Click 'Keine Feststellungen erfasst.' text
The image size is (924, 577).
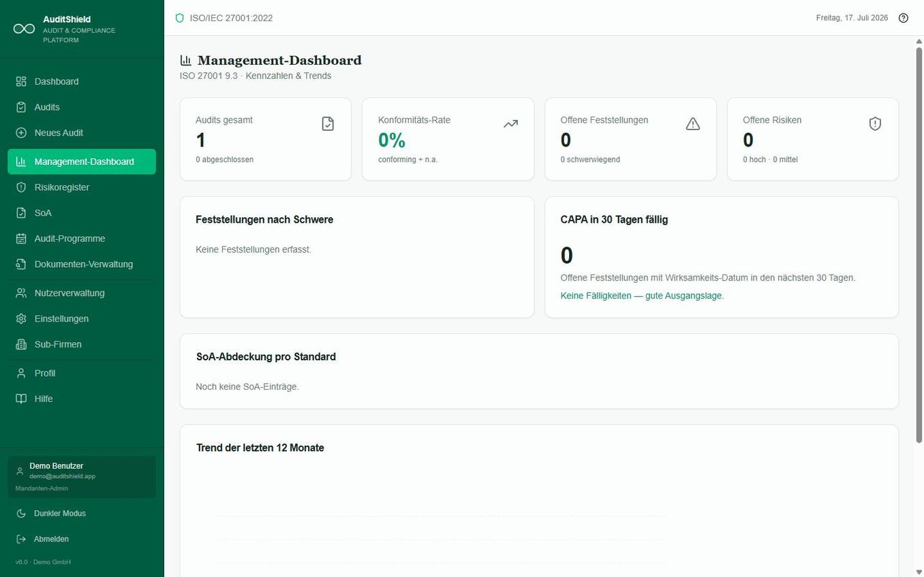pyautogui.click(x=253, y=249)
